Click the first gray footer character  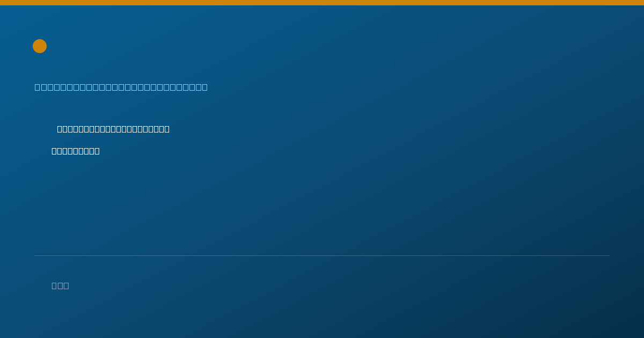[x=54, y=285]
